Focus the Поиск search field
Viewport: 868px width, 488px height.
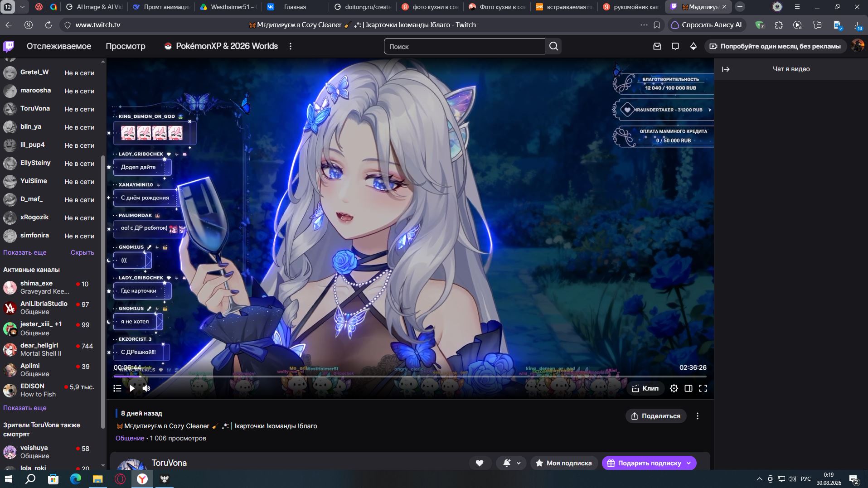click(x=465, y=46)
